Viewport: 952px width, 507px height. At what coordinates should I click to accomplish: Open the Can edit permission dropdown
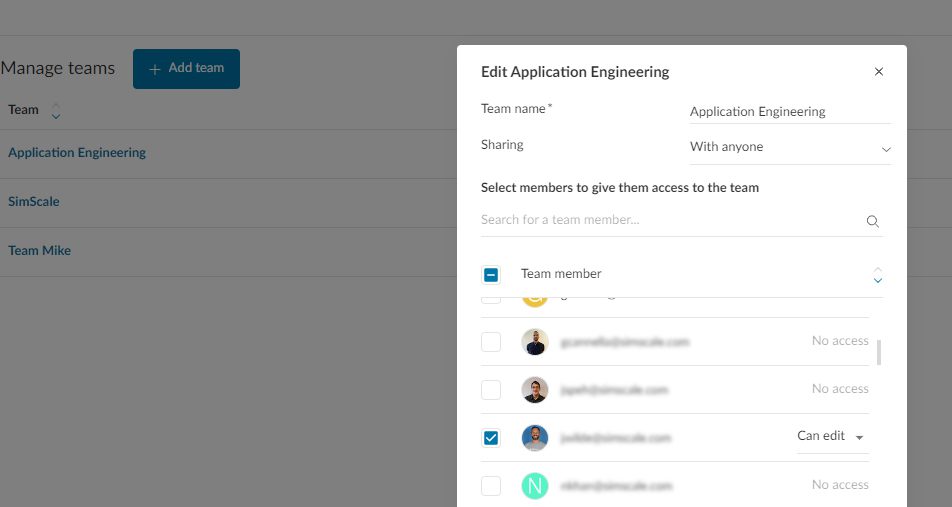tap(831, 436)
